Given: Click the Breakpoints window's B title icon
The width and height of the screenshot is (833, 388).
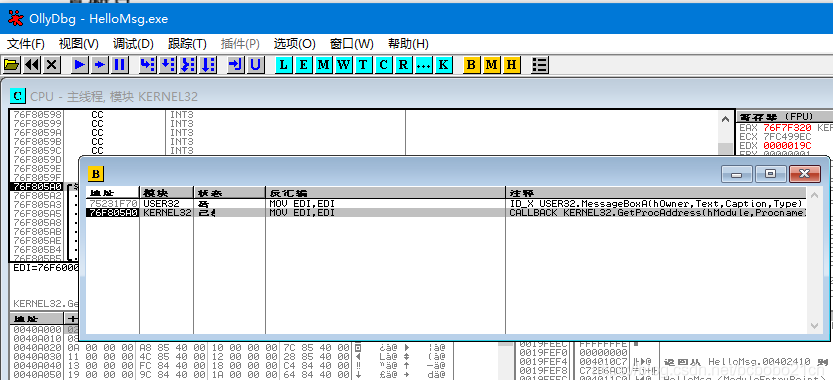Looking at the screenshot, I should [96, 173].
